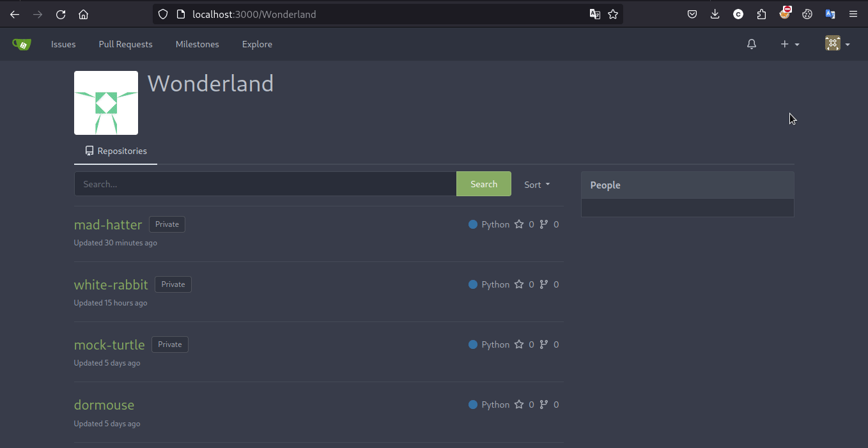
Task: Click the Firefox extensions puzzle icon
Action: click(761, 14)
